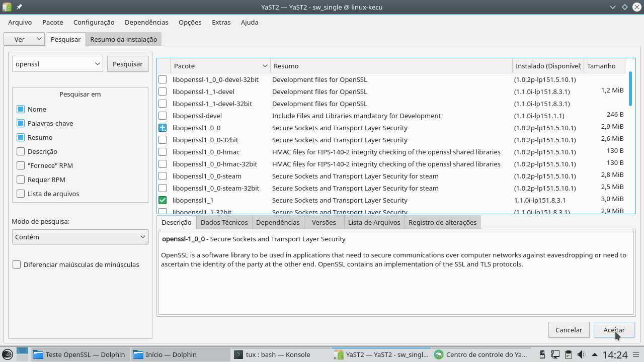Enable the "Fornece" RPM checkbox
Viewport: 644px width, 362px height.
21,165
